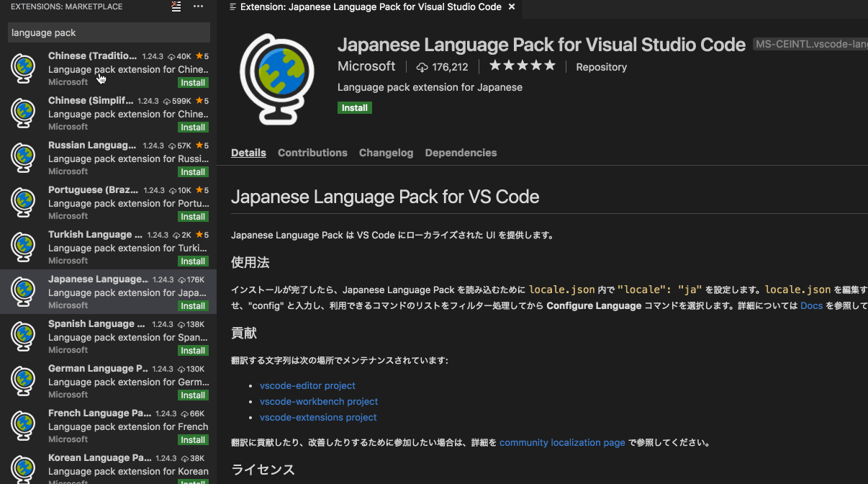Screen dimensions: 868x484
Task: Install the Japanese Language Pack extension
Action: (x=354, y=107)
